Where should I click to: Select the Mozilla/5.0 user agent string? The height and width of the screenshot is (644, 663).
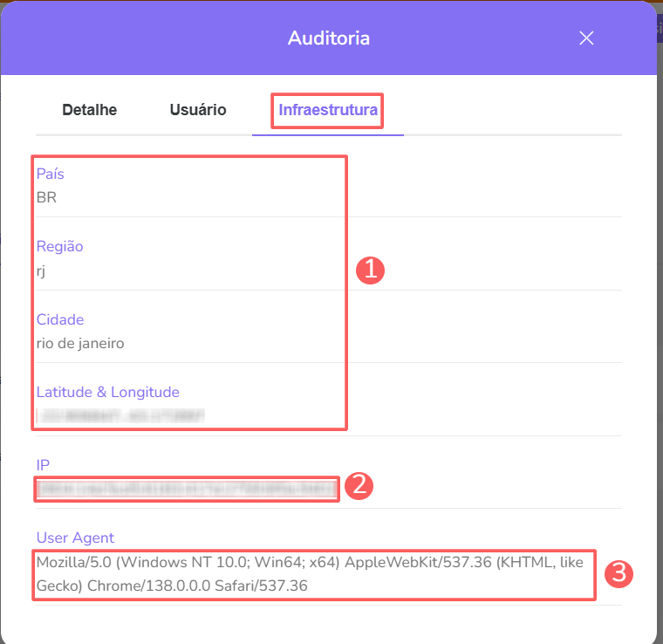point(310,574)
